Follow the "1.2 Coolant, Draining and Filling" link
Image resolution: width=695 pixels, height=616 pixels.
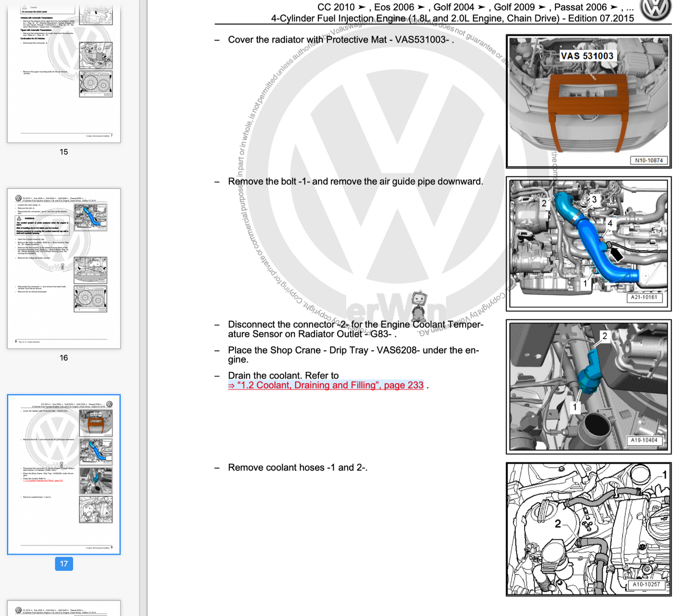click(x=326, y=385)
